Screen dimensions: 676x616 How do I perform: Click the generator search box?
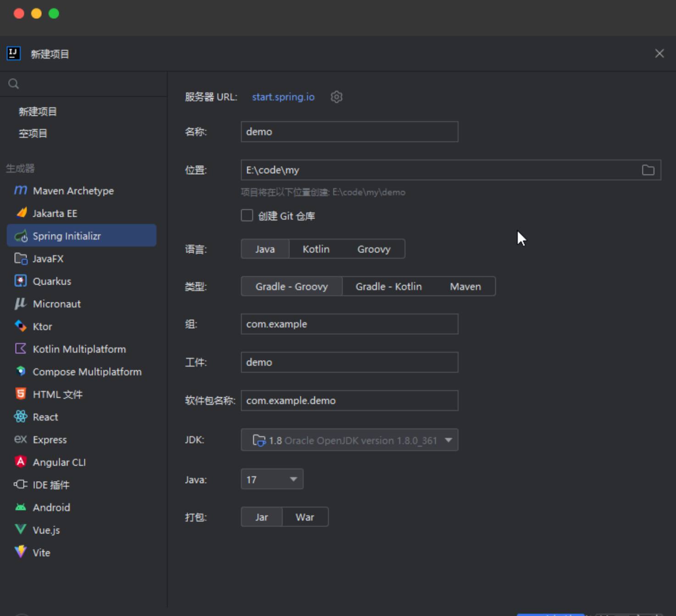coord(83,84)
